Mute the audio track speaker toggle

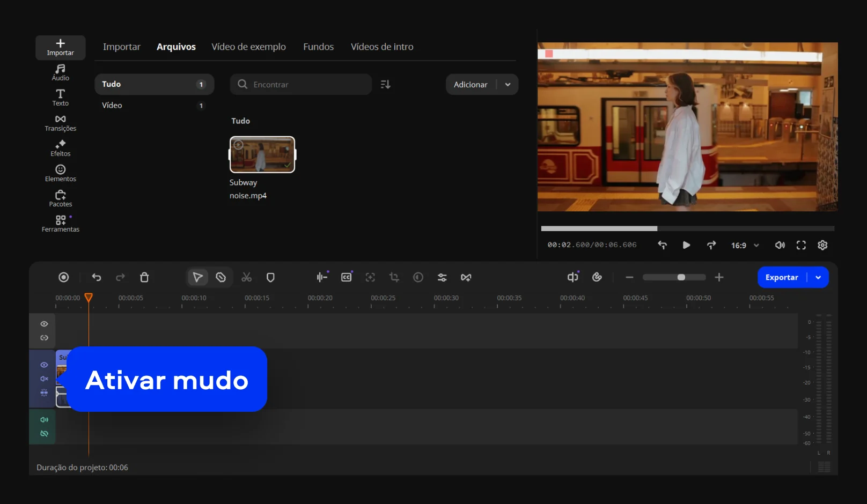(44, 420)
